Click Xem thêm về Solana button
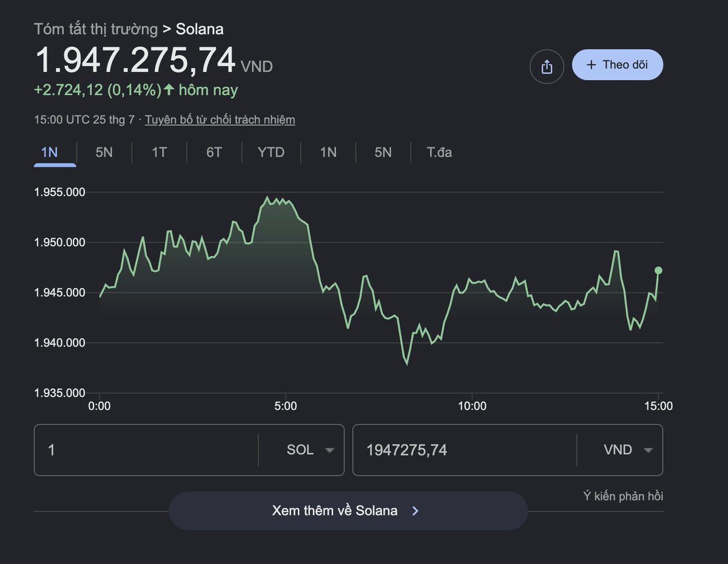Screen dimensions: 728x564 pyautogui.click(x=348, y=511)
